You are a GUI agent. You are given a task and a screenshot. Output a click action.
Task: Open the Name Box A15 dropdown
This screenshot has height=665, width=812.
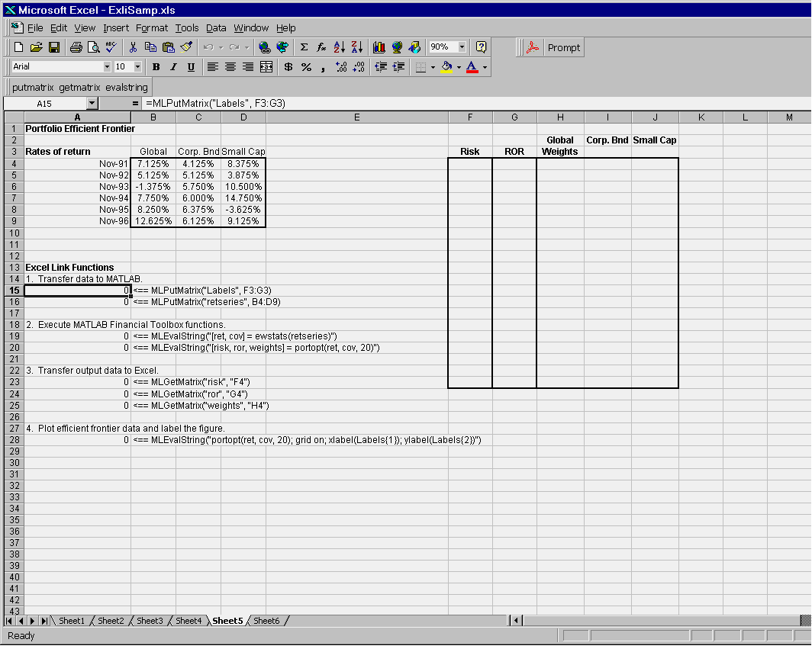tap(92, 104)
